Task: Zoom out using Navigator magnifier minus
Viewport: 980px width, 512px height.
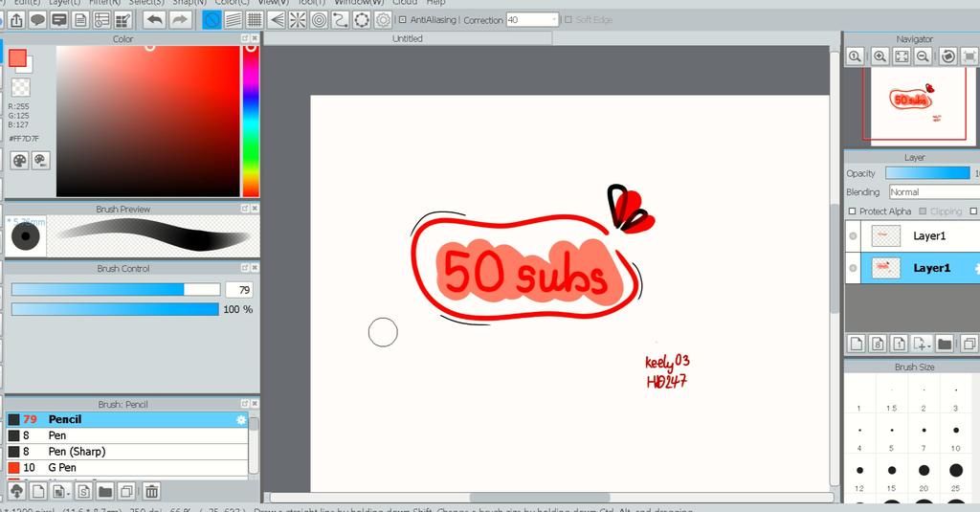Action: coord(923,56)
